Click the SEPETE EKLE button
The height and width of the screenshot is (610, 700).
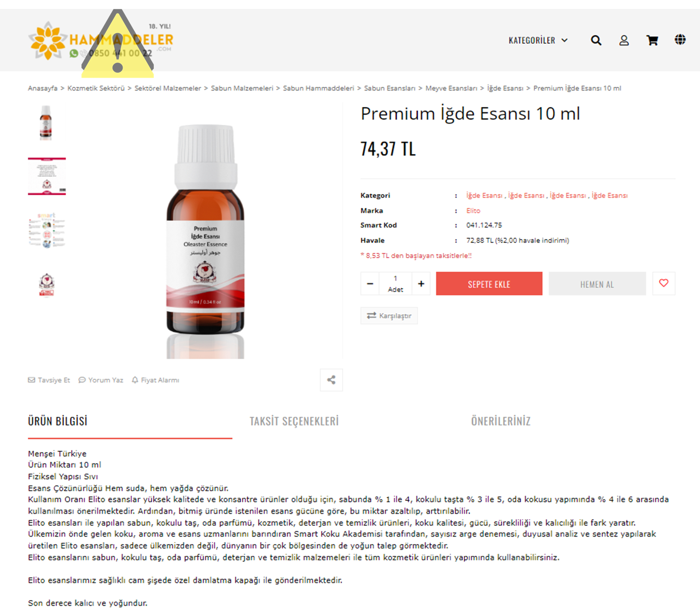point(489,284)
